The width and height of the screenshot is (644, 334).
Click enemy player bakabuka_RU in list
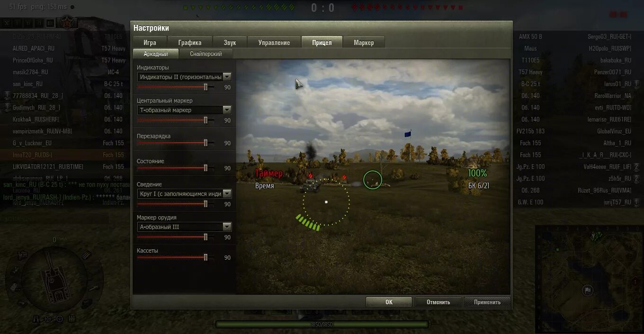pyautogui.click(x=616, y=60)
